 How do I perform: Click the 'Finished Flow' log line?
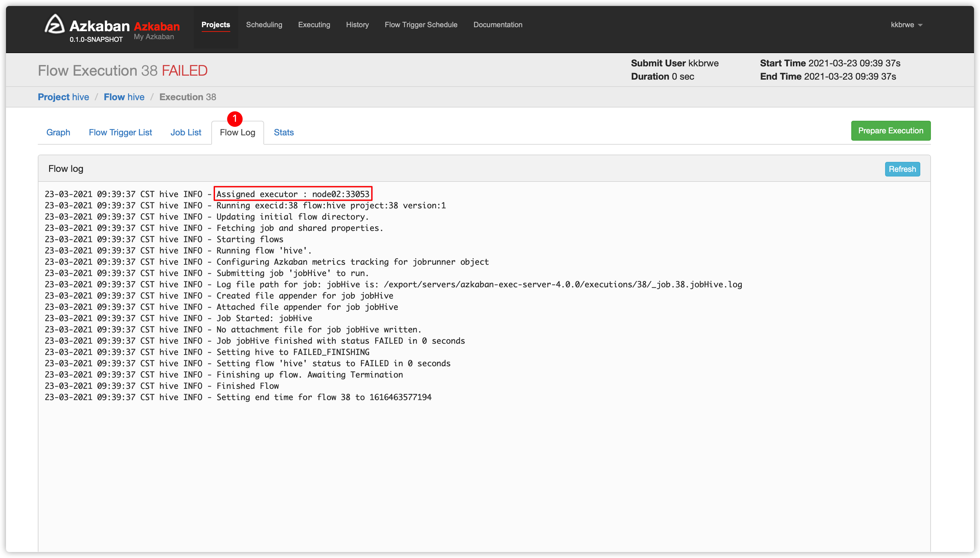(x=162, y=386)
